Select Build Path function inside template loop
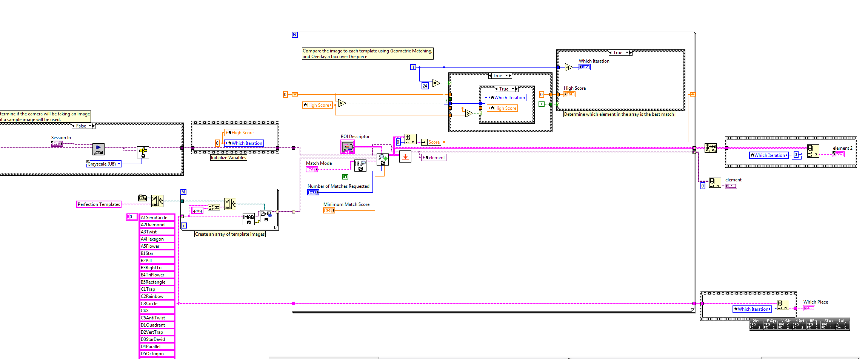 (x=230, y=204)
